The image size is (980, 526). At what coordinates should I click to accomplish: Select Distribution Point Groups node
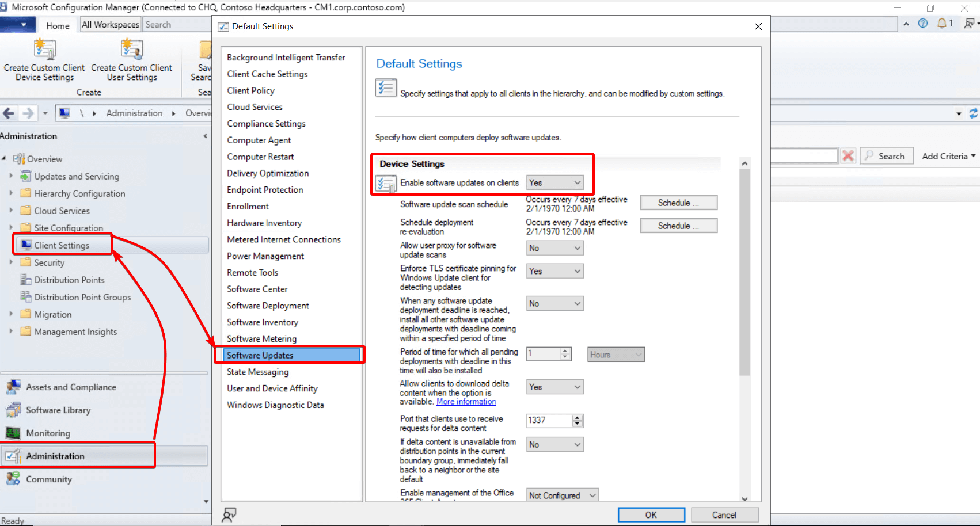click(x=82, y=297)
